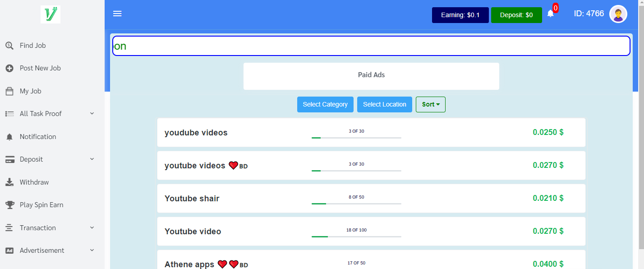This screenshot has height=269, width=644.
Task: Focus the search field containing 'on'
Action: coord(371,46)
